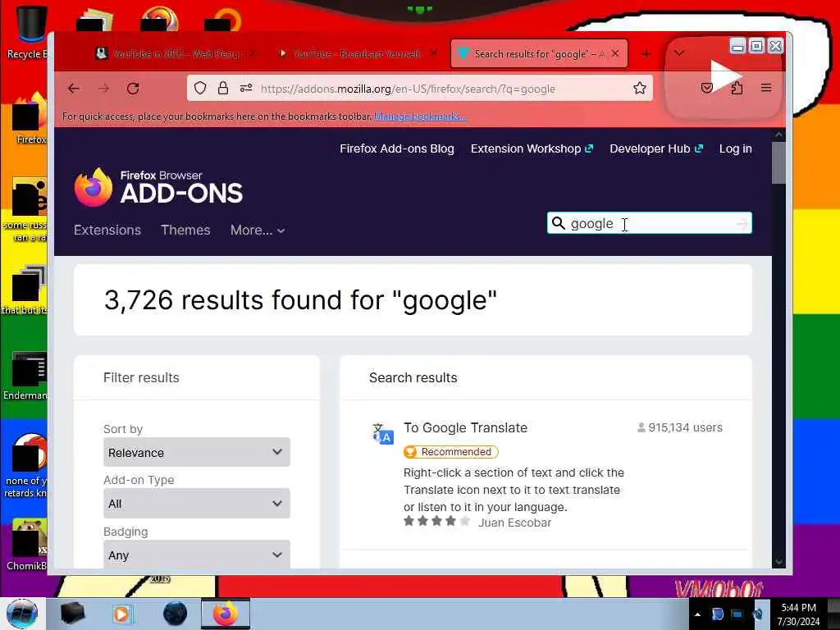Image resolution: width=840 pixels, height=630 pixels.
Task: Open the Firefox hamburger application menu
Action: tap(766, 88)
